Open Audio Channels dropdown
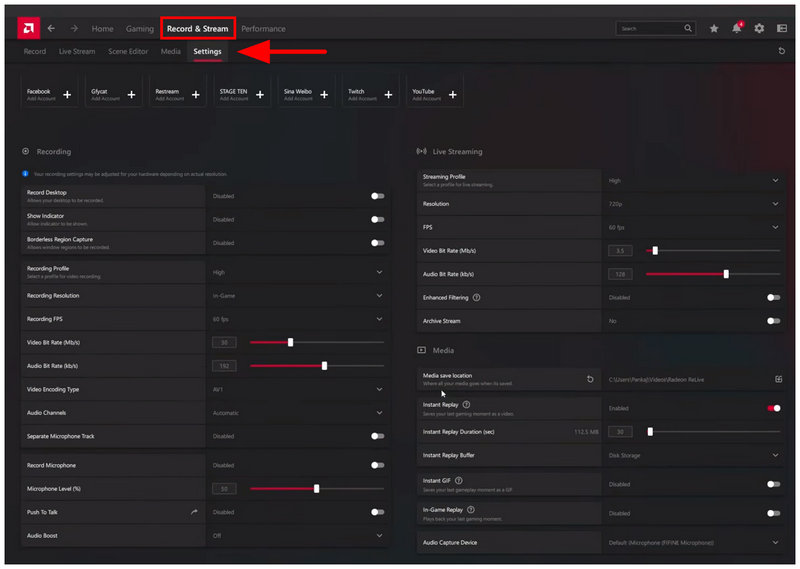Image resolution: width=800 pixels, height=569 pixels. click(297, 413)
